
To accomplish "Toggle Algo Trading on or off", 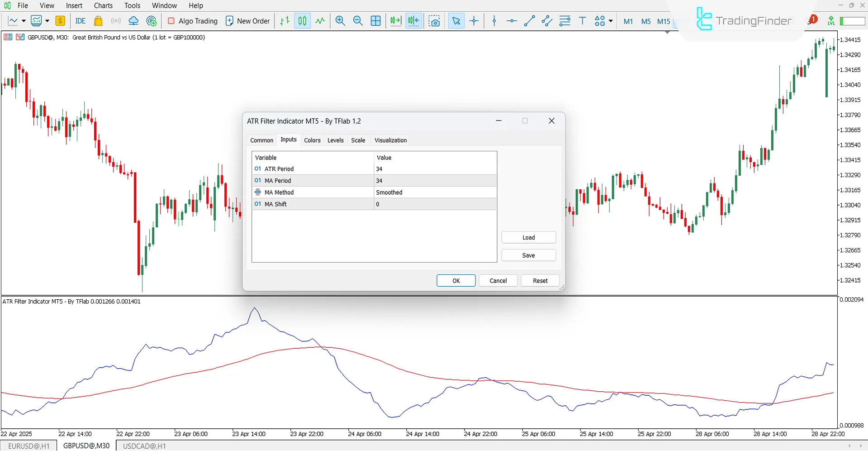I will click(193, 21).
